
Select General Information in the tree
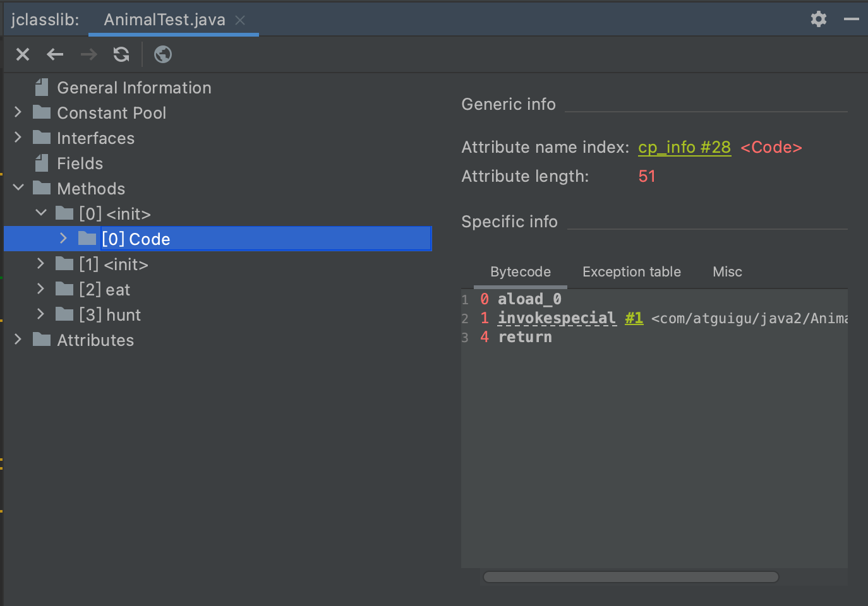134,88
